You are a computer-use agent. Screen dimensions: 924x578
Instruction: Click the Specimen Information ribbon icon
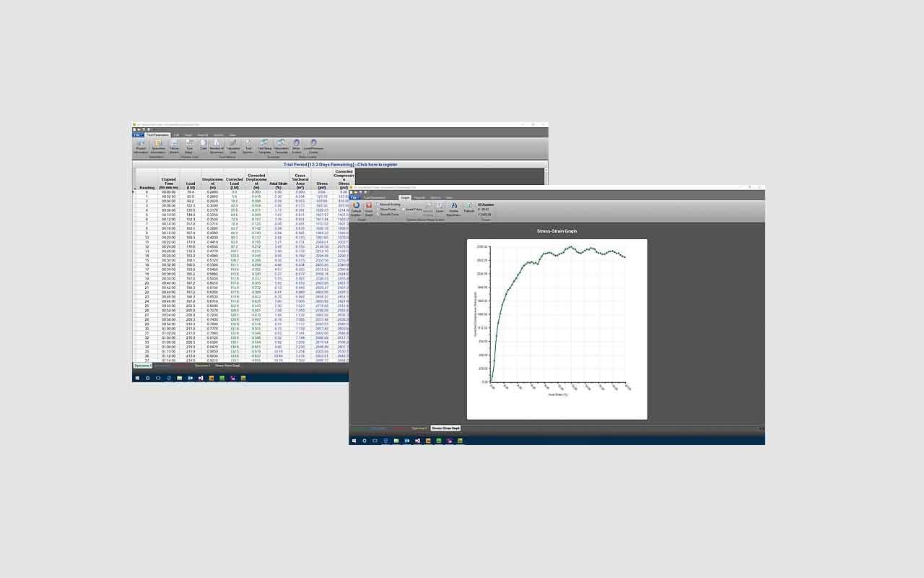point(158,147)
